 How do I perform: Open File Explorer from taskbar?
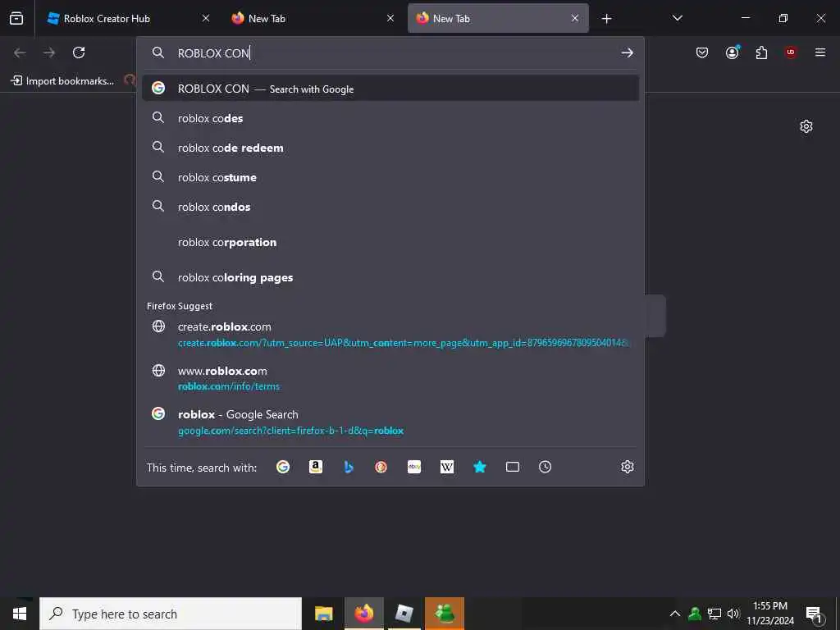click(x=323, y=614)
